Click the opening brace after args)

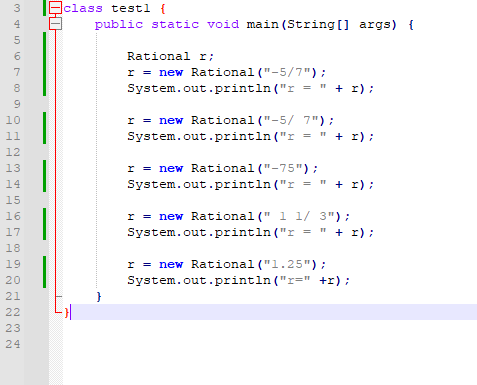pos(411,24)
